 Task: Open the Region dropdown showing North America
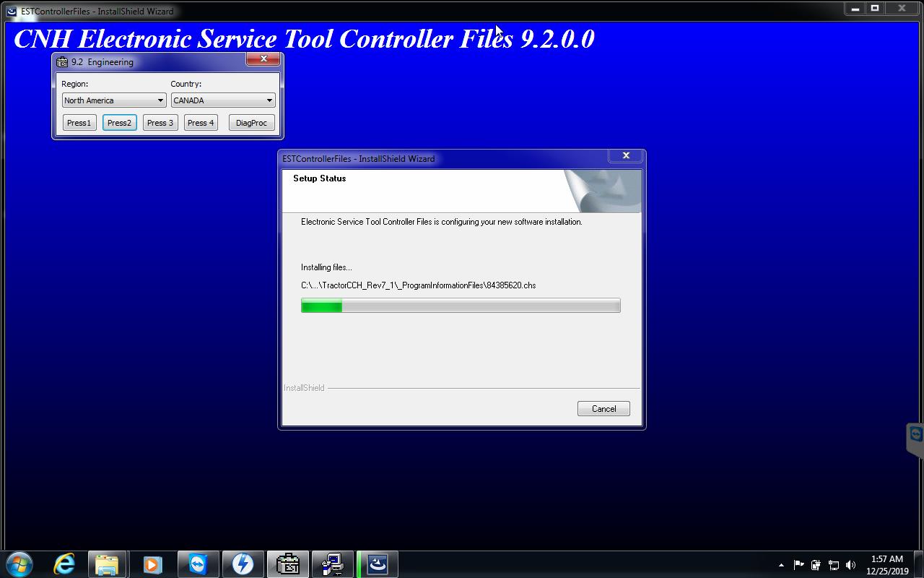point(114,100)
